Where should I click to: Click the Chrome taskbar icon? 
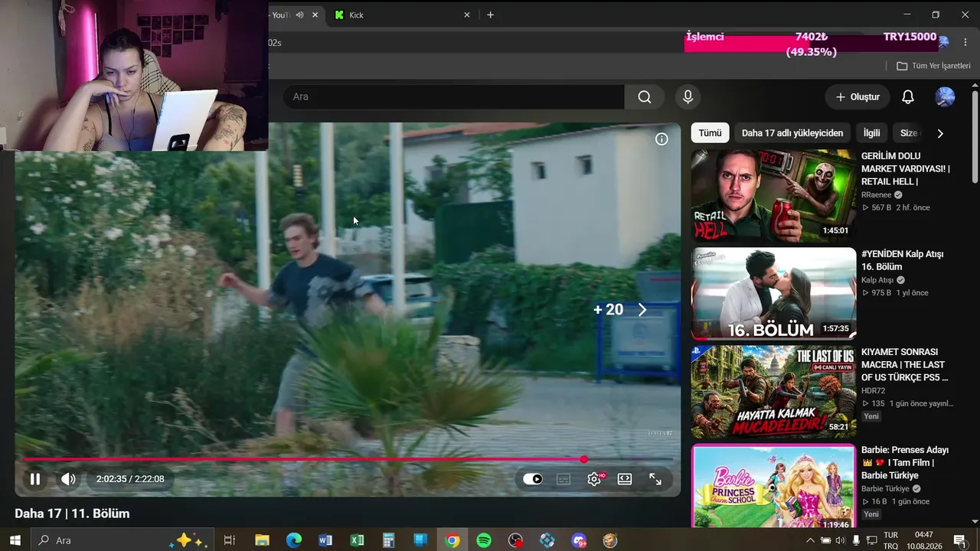point(452,540)
